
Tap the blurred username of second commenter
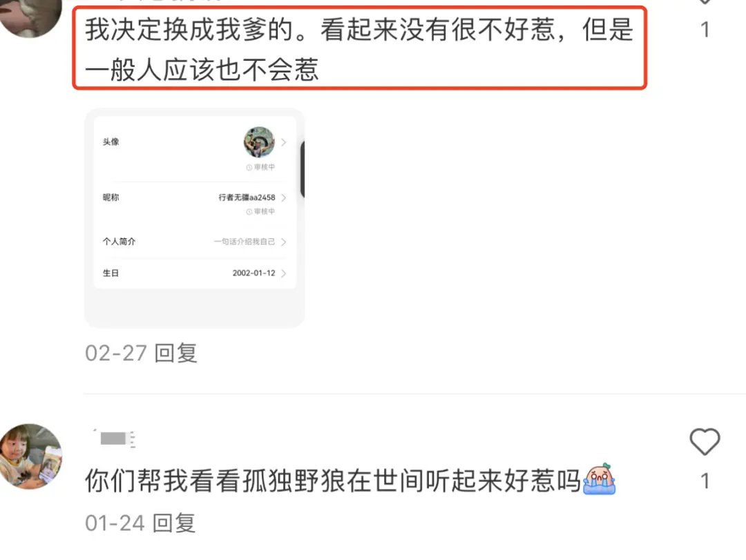(114, 438)
